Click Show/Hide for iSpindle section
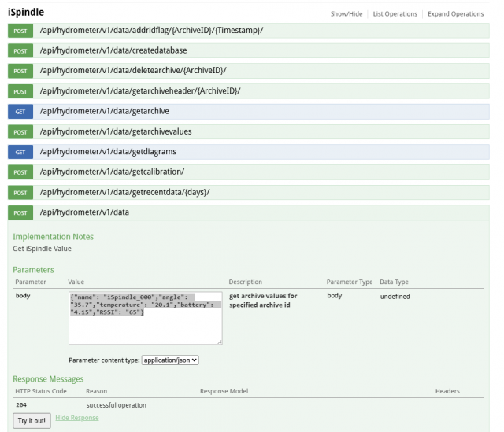The height and width of the screenshot is (432, 504). click(x=347, y=14)
